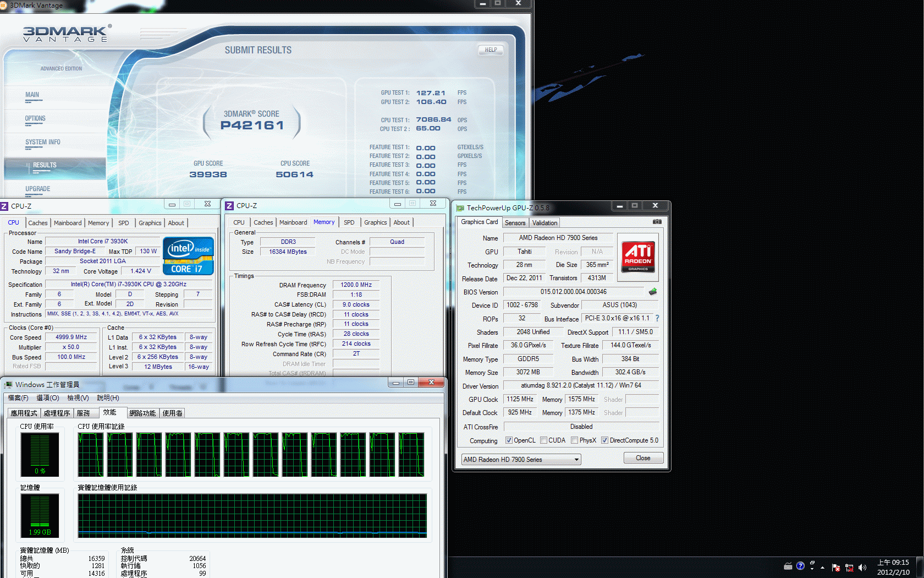924x578 pixels.
Task: Click the HELP button in 3DMark Vantage
Action: click(x=491, y=50)
